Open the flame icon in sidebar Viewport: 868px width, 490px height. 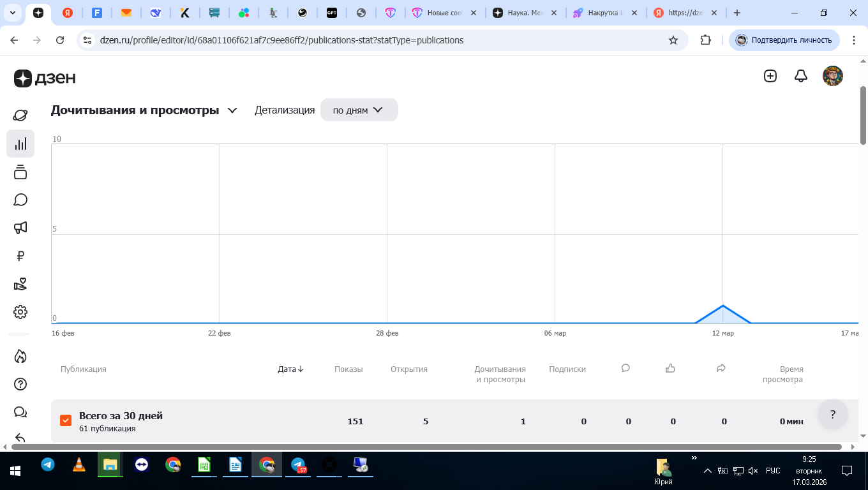point(20,356)
